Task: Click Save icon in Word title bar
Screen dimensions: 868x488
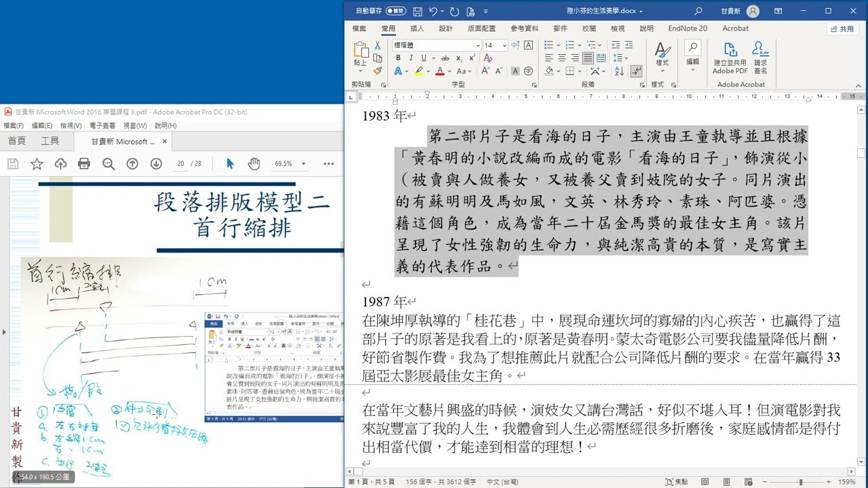Action: pos(418,11)
